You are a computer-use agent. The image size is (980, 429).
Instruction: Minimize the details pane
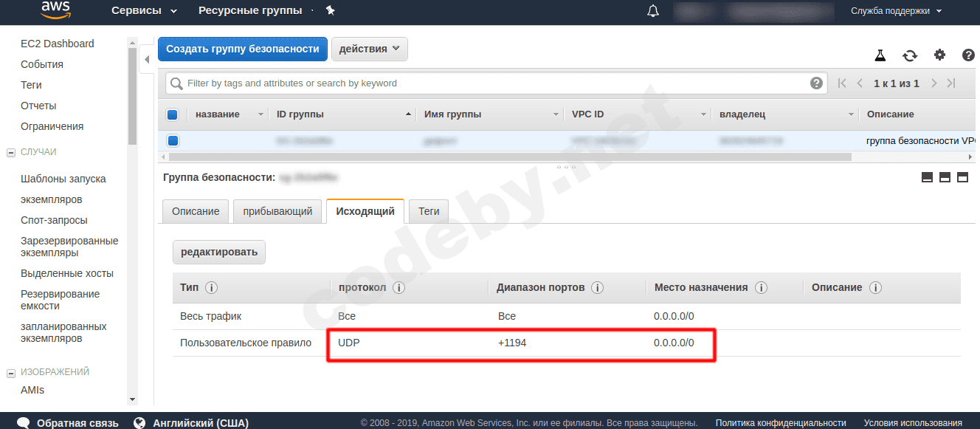click(x=927, y=177)
